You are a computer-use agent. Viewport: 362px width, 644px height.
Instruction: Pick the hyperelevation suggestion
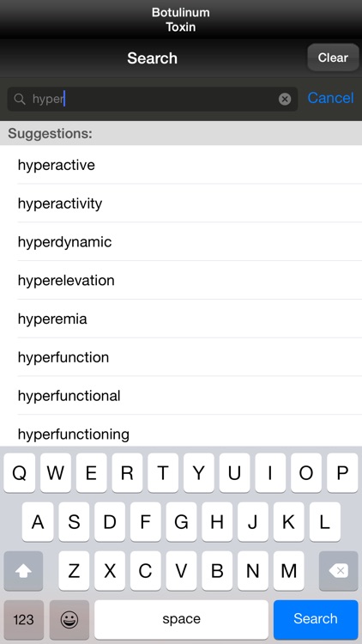[x=181, y=280]
